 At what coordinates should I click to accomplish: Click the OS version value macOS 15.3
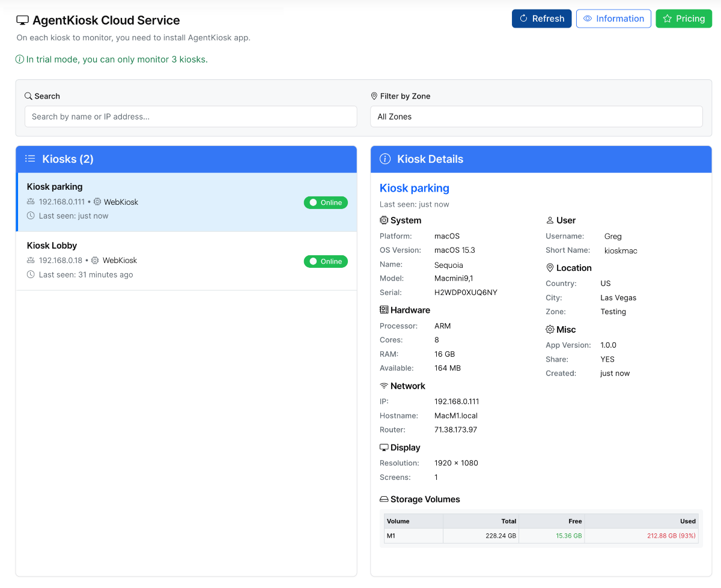pyautogui.click(x=455, y=250)
